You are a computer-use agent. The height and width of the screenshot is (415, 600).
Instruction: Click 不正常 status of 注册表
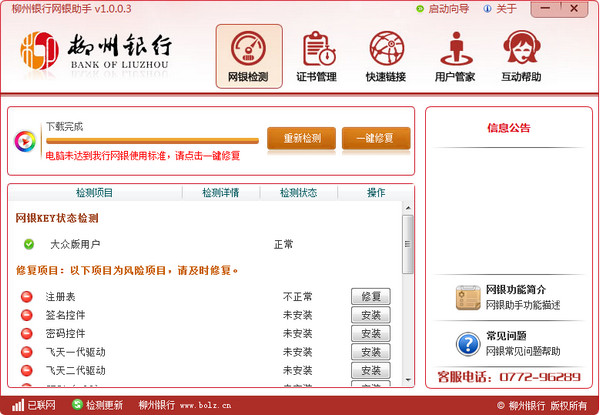pos(297,296)
